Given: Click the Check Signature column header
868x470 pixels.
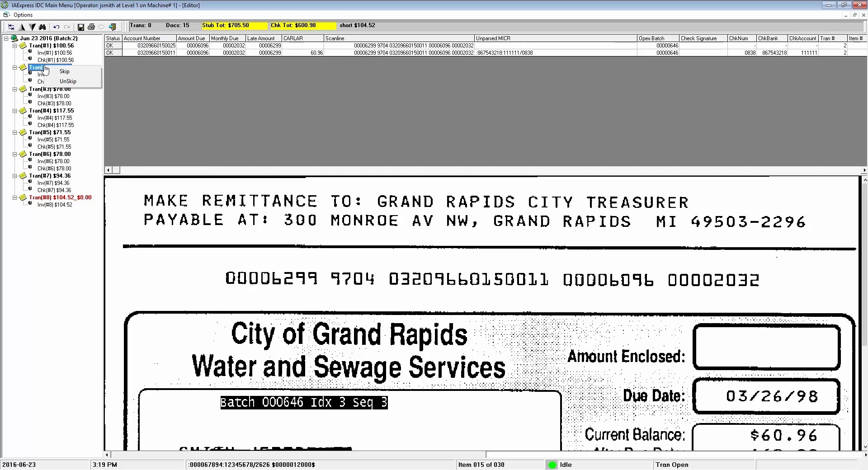Looking at the screenshot, I should 703,38.
